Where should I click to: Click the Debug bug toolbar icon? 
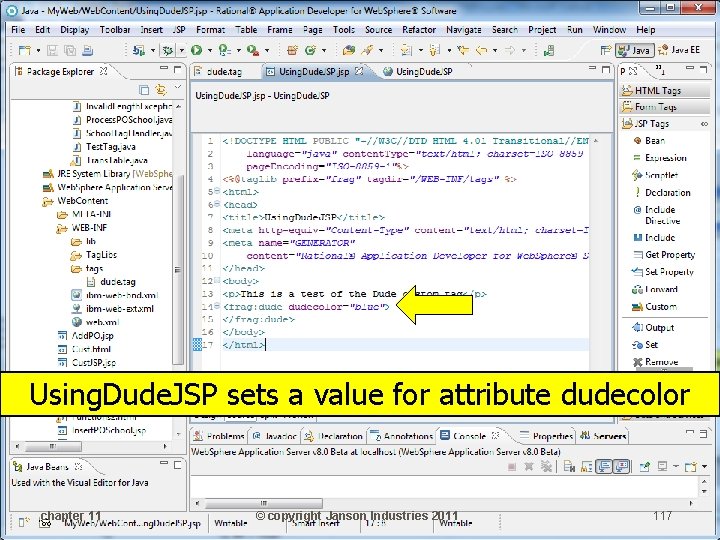[168, 50]
